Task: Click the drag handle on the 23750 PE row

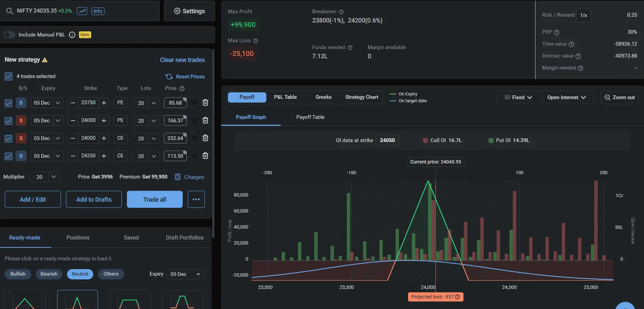Action: point(195,103)
